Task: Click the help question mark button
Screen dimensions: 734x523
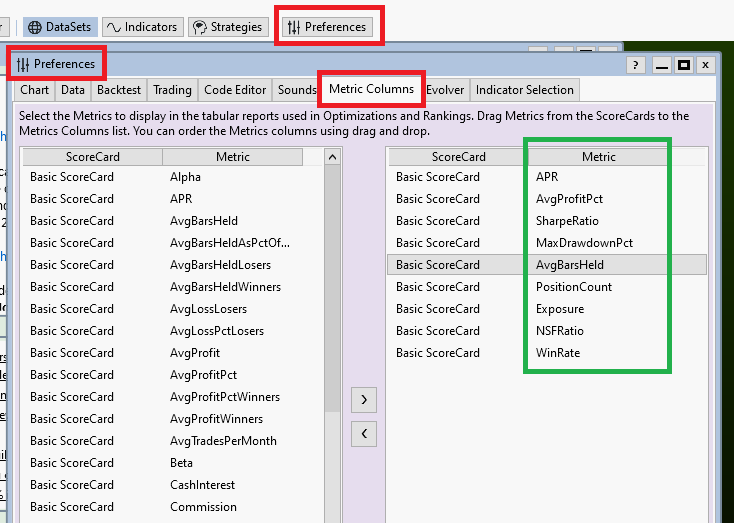Action: pos(636,65)
